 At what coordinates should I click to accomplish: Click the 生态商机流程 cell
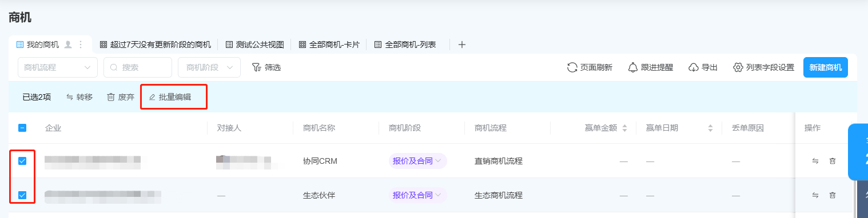(499, 195)
